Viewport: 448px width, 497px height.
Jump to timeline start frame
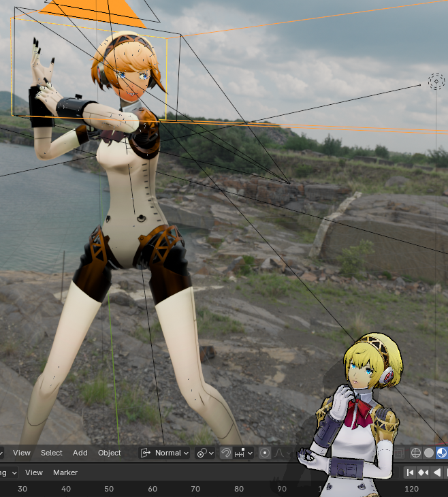(410, 472)
